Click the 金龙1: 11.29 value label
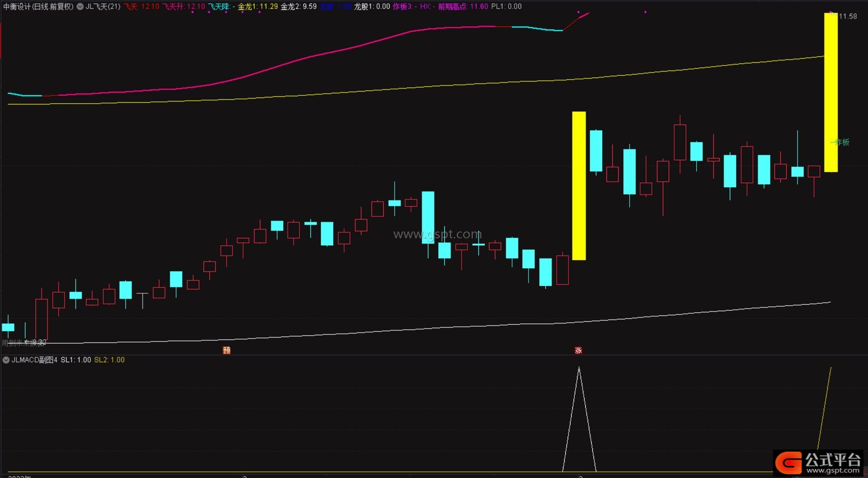 coord(258,6)
